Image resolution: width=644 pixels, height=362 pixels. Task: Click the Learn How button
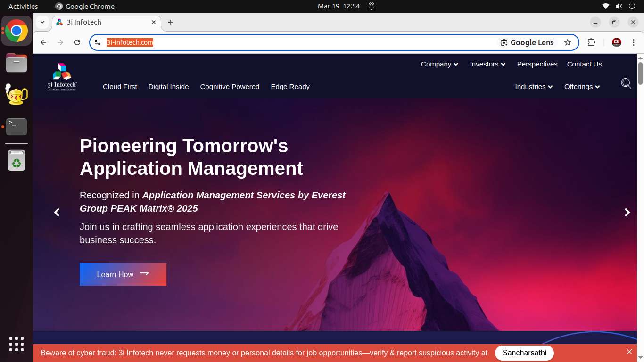(123, 274)
